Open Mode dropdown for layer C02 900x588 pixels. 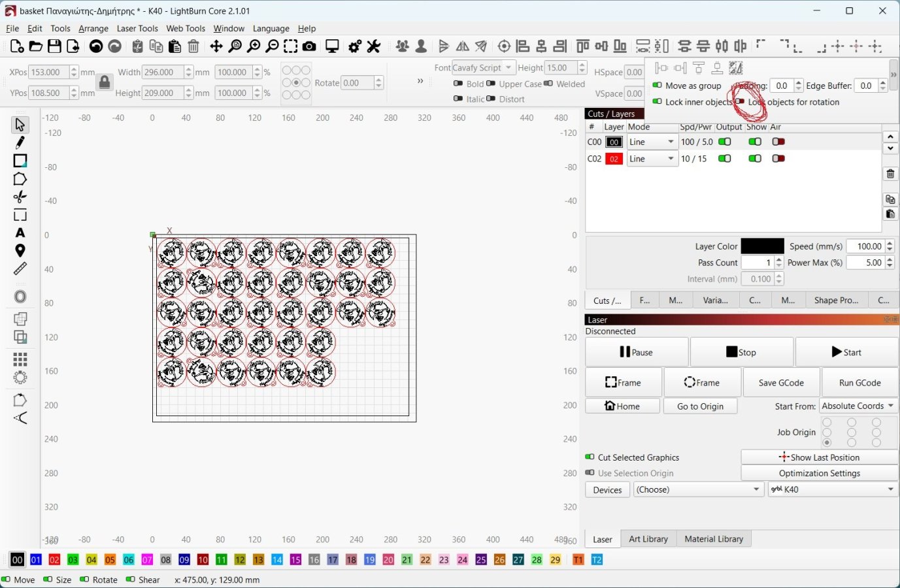(652, 159)
